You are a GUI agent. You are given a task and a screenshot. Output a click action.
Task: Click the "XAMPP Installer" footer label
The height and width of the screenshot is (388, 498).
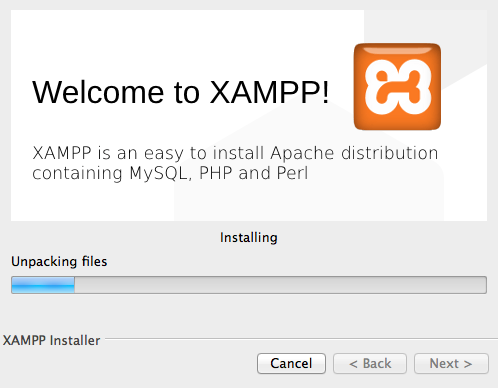click(51, 340)
